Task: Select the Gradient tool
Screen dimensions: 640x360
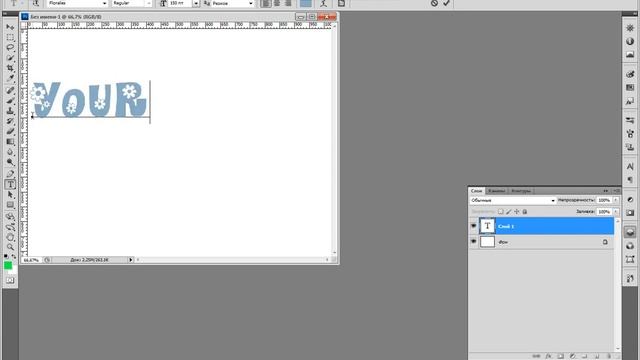Action: (x=10, y=142)
